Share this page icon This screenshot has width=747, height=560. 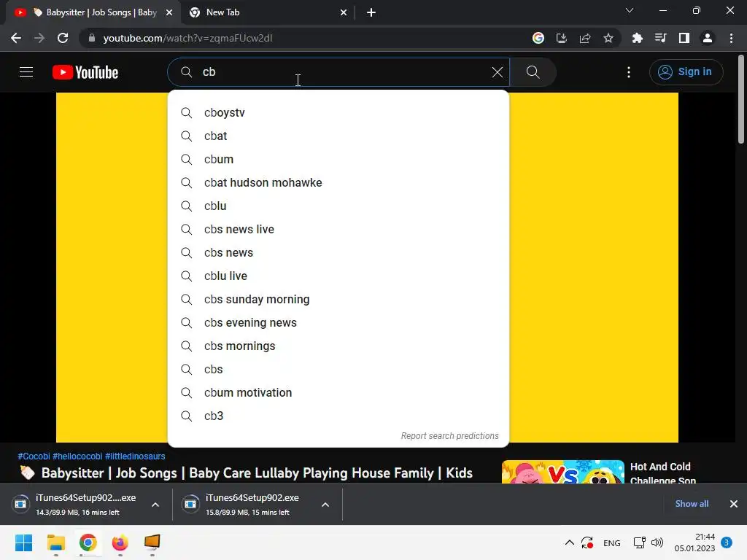tap(585, 38)
